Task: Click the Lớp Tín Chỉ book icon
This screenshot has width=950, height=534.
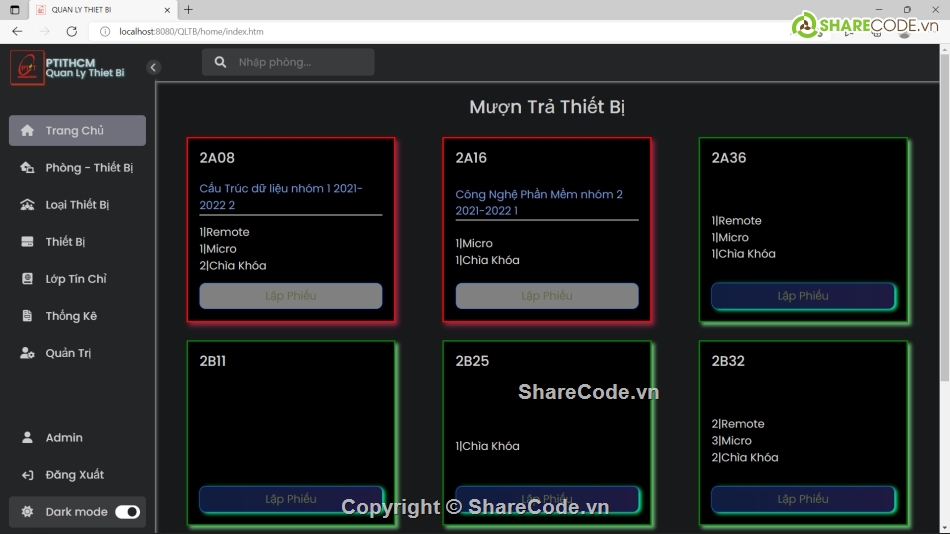Action: pos(27,279)
